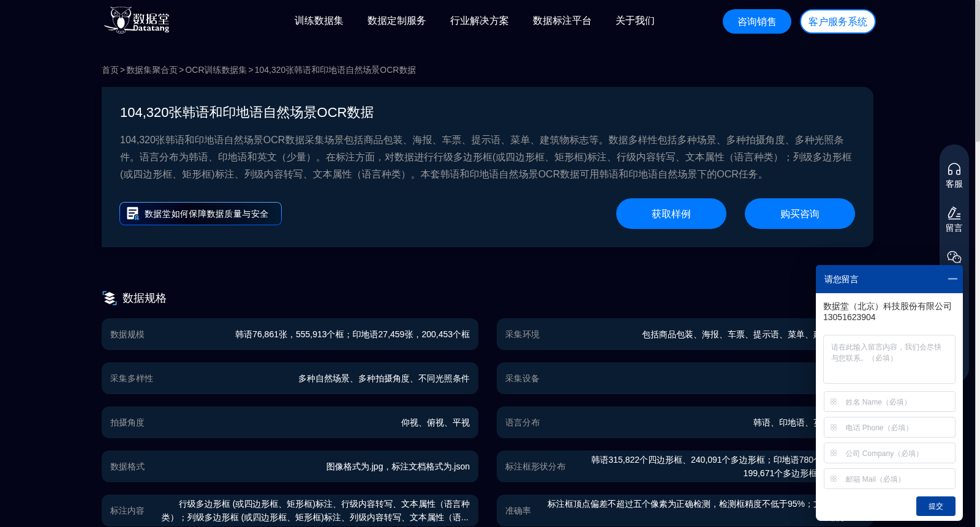Viewport: 980px width, 527px height.
Task: Click the value 多种自然场景、多种拍摄角度、不同光照条件
Action: [x=384, y=378]
